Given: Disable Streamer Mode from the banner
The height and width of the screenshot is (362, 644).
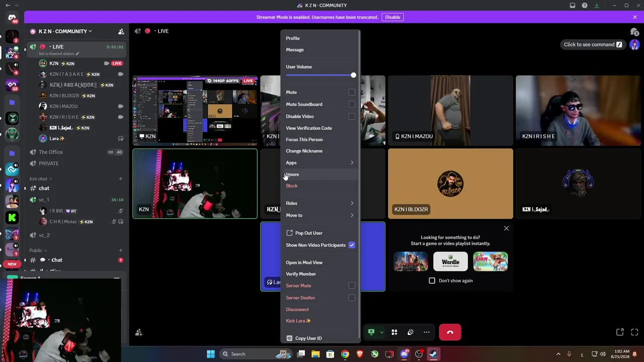Looking at the screenshot, I should click(392, 17).
